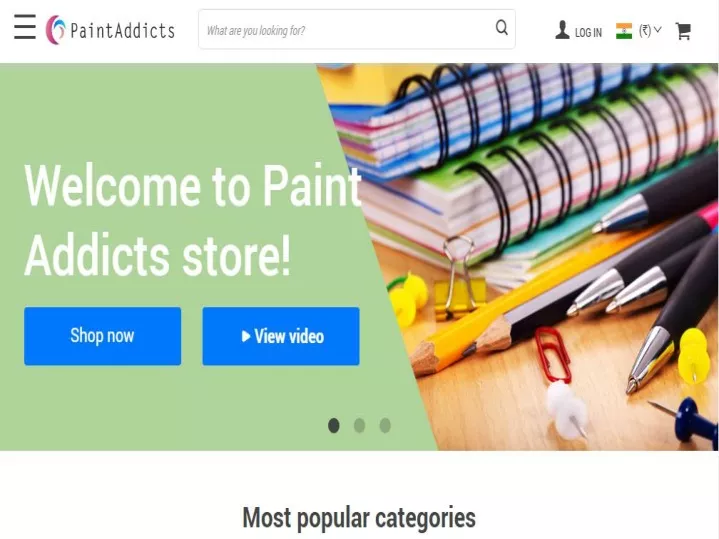Click the 'Most popular categories' heading
719x539 pixels.
point(359,518)
